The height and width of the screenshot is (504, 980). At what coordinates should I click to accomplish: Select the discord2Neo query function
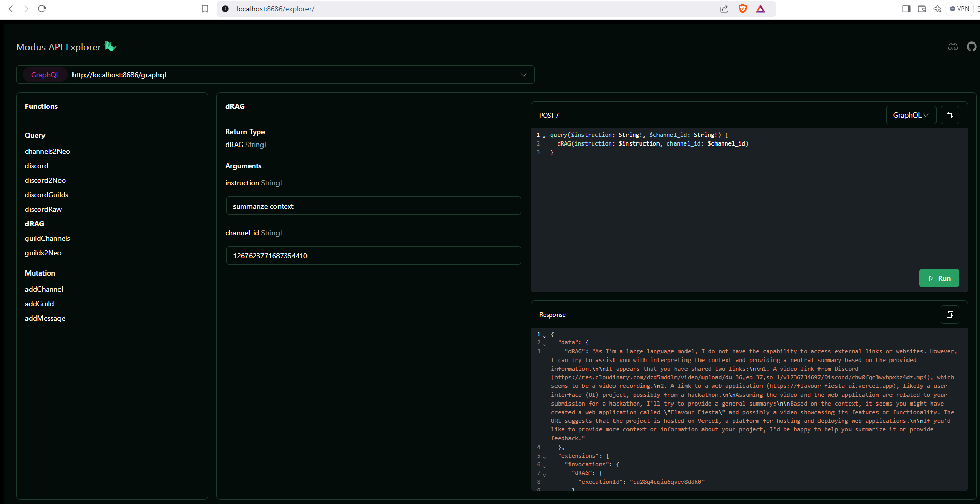45,180
